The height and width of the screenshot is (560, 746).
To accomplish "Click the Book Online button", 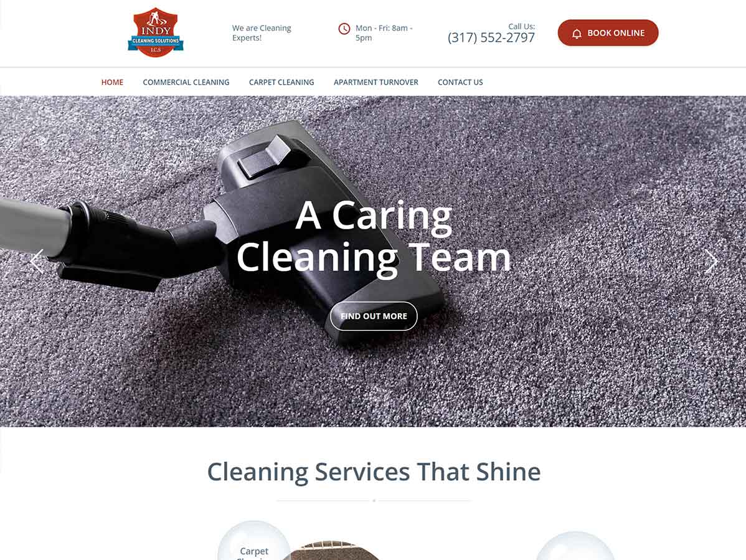I will (608, 33).
